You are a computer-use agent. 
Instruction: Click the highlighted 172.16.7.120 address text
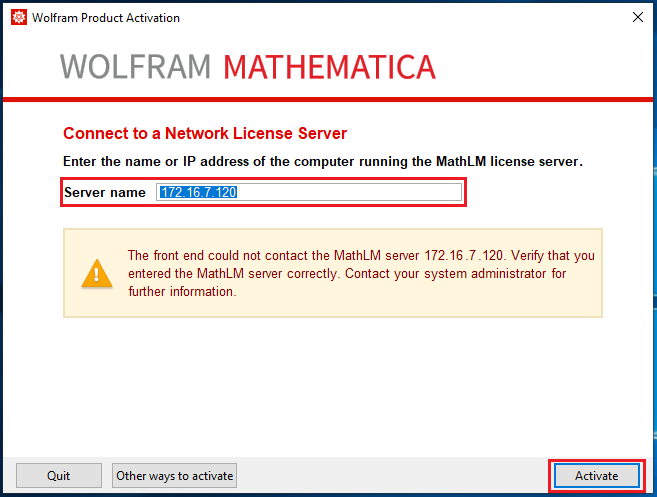[198, 192]
